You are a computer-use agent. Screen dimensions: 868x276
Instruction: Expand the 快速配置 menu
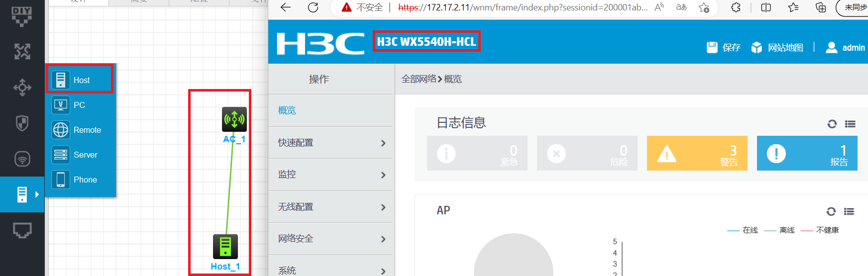pos(330,143)
